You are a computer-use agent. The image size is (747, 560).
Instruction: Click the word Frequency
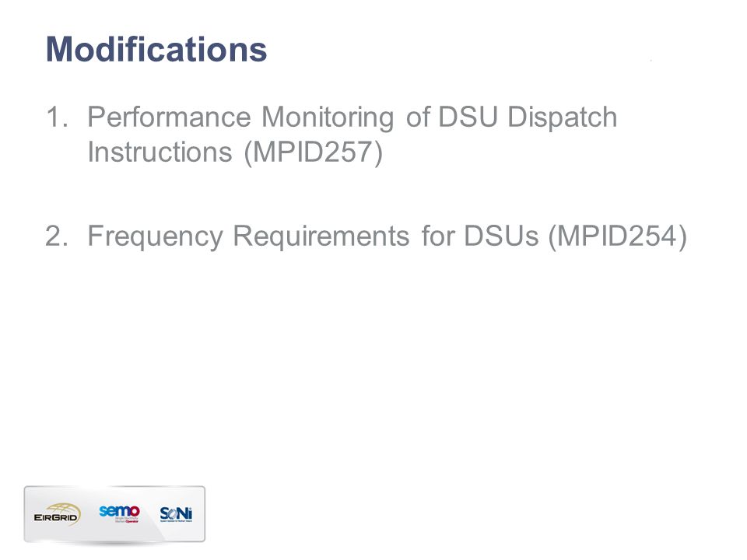(x=155, y=236)
